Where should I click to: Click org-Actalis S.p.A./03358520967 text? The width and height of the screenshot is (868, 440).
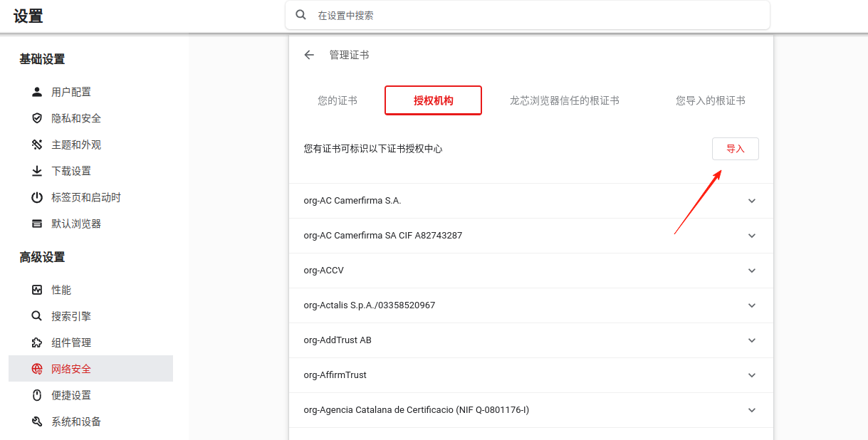[x=370, y=305]
